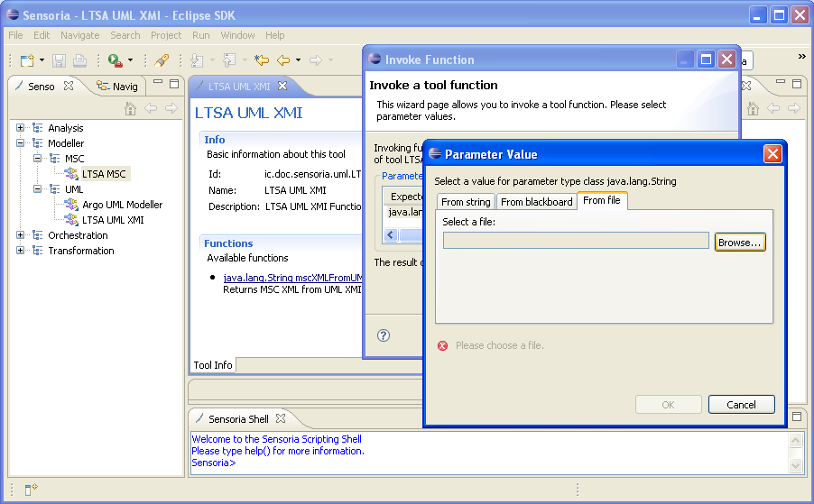Collapse the MSC tree node

click(37, 158)
